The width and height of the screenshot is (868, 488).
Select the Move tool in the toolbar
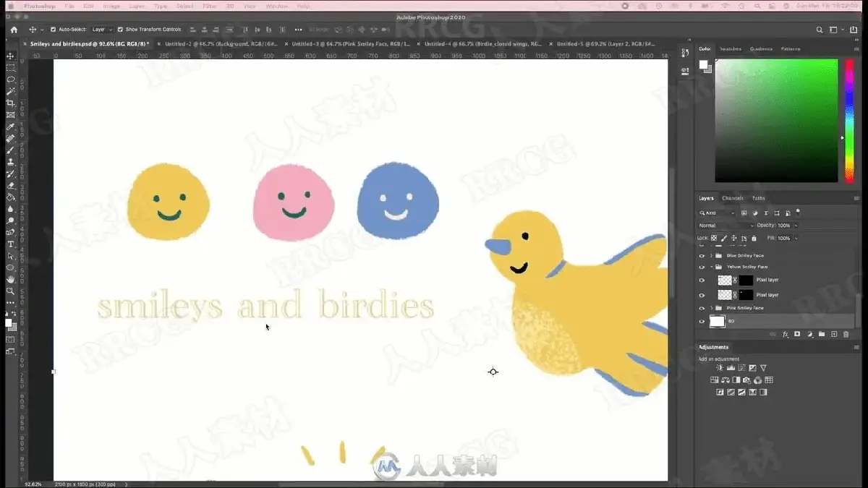coord(10,56)
